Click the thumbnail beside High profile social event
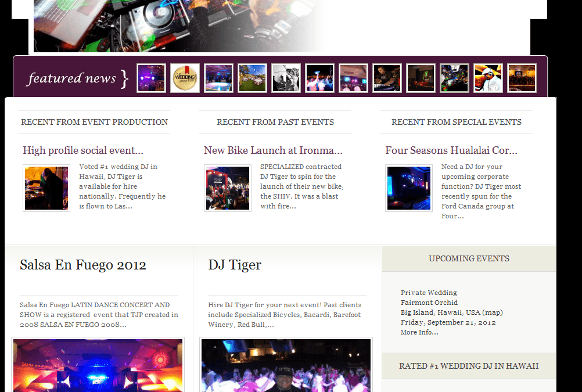The height and width of the screenshot is (392, 582). coord(46,188)
